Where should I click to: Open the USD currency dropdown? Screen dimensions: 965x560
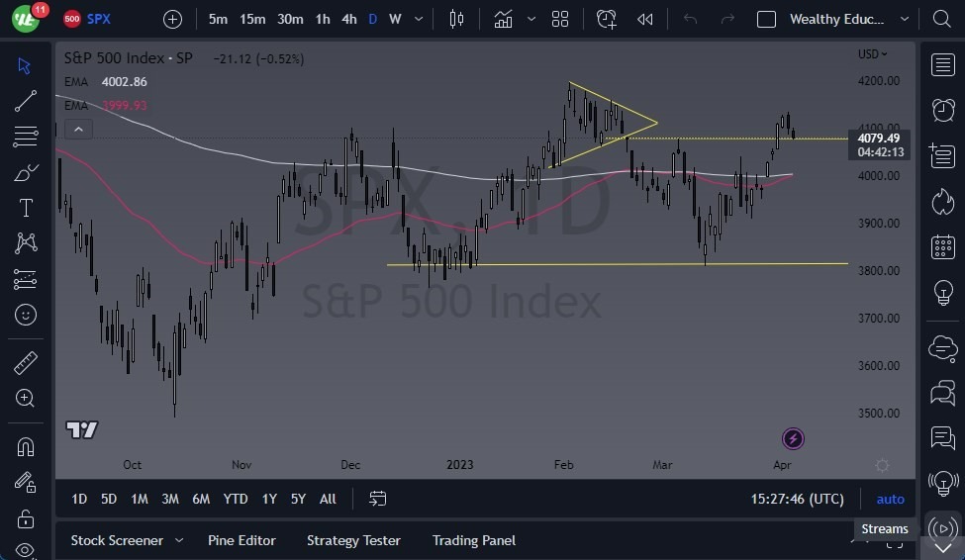[x=873, y=54]
